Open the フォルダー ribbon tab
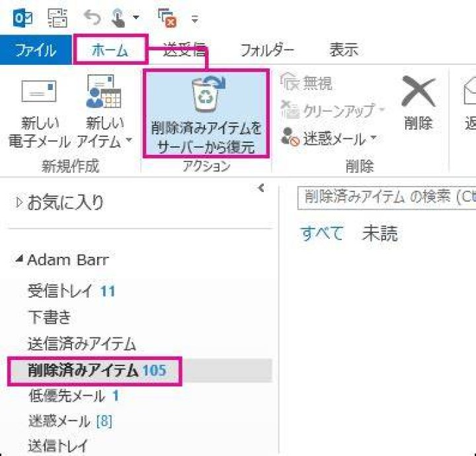 267,50
